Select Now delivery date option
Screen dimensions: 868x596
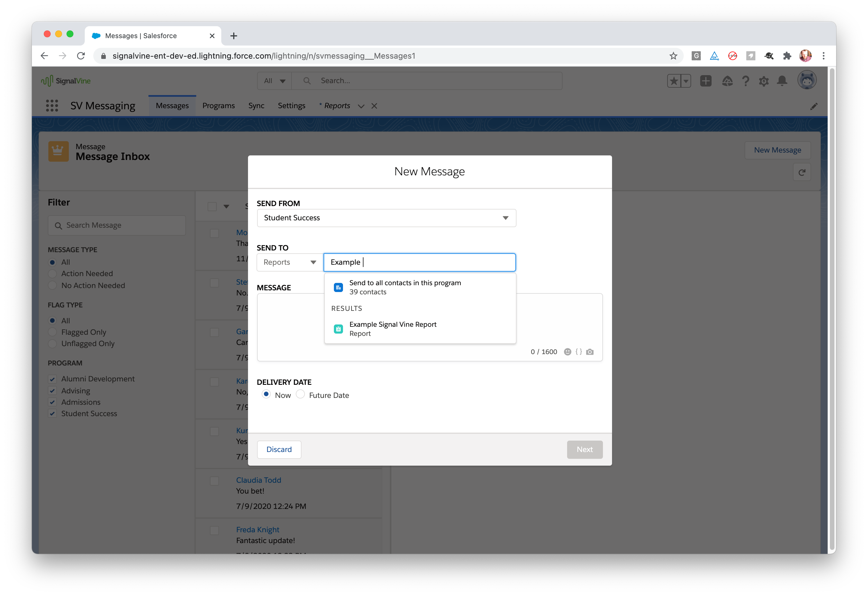click(266, 394)
